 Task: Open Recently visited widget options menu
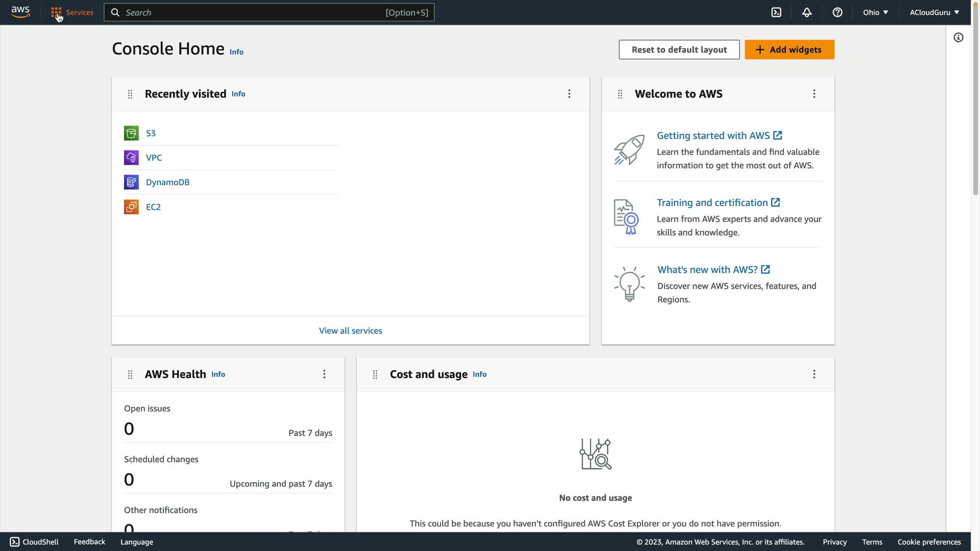[569, 94]
